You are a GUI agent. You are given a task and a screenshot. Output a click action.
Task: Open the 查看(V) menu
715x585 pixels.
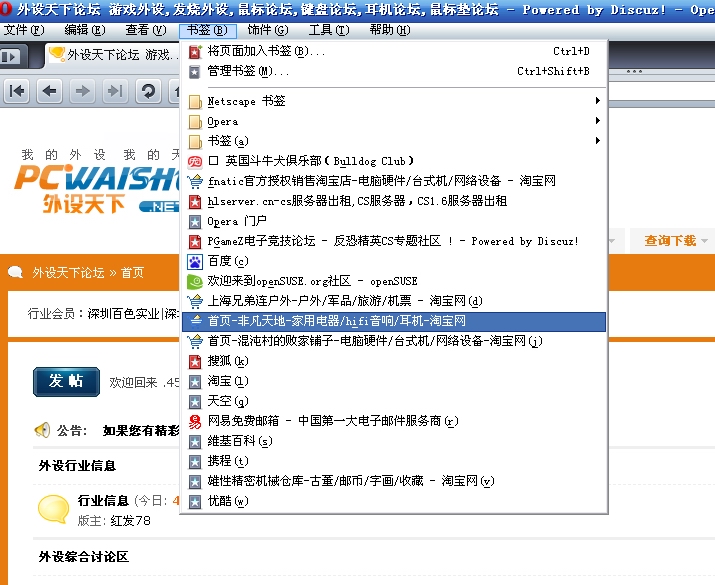pos(145,30)
